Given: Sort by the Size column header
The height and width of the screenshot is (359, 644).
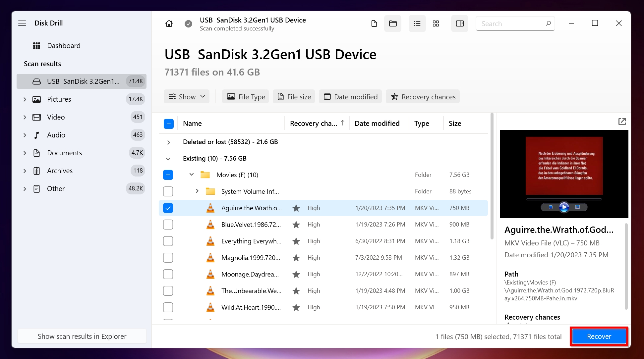Looking at the screenshot, I should 455,124.
